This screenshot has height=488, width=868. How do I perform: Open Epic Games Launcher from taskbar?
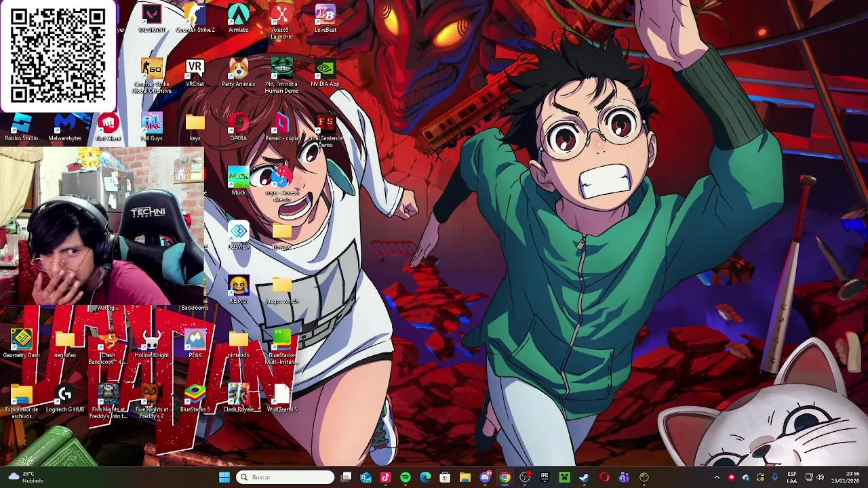545,477
